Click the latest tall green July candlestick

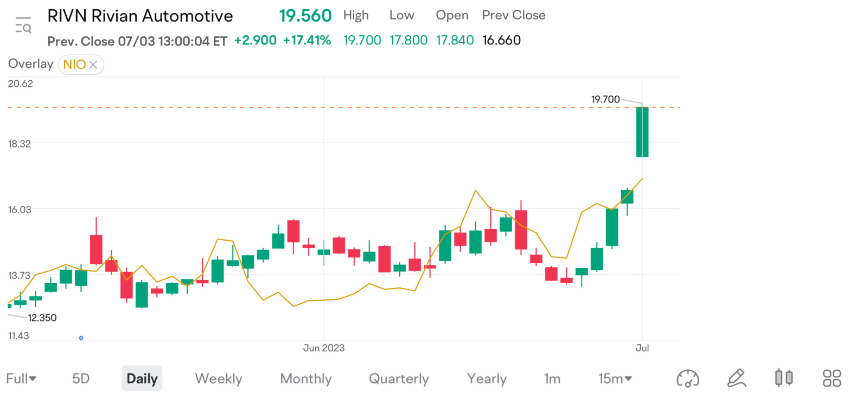click(x=642, y=132)
